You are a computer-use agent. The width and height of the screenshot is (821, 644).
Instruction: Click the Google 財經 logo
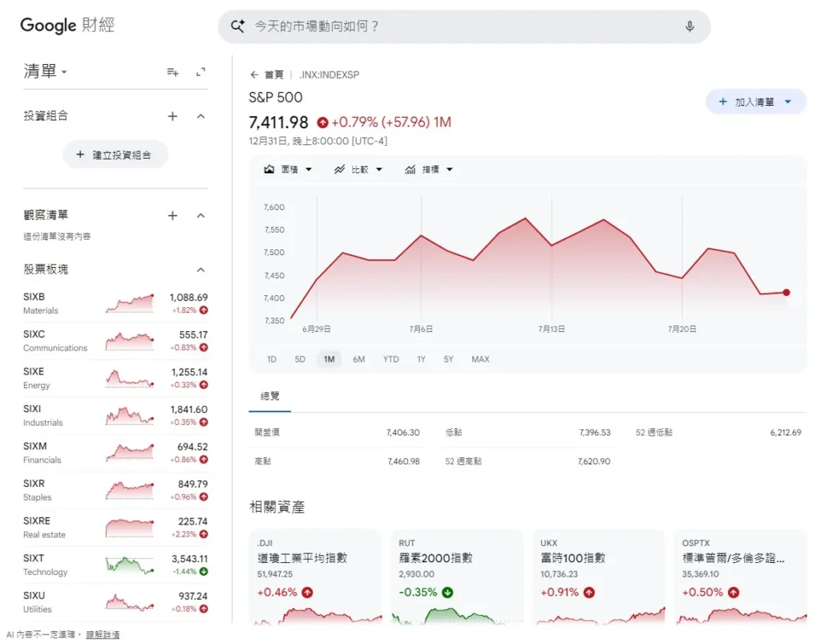click(67, 25)
